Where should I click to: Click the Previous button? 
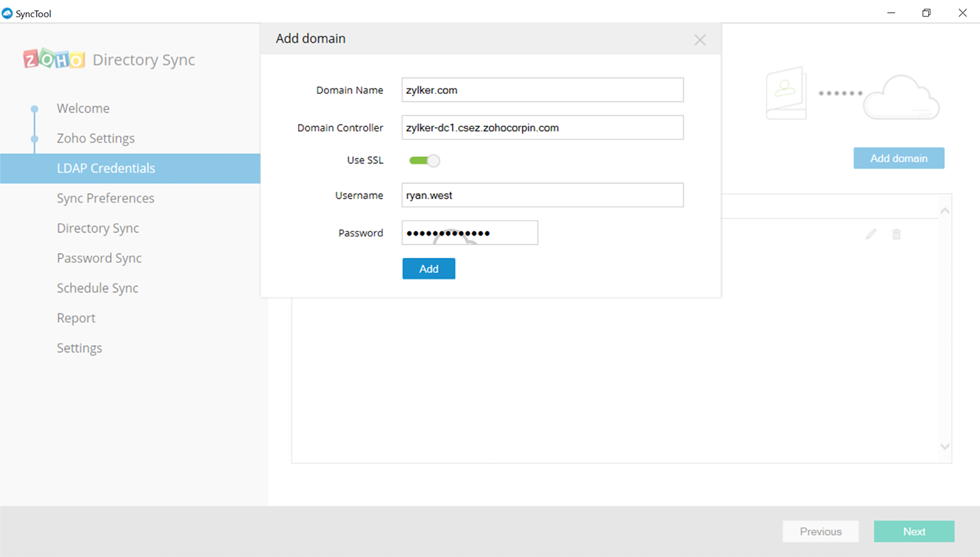coord(821,532)
